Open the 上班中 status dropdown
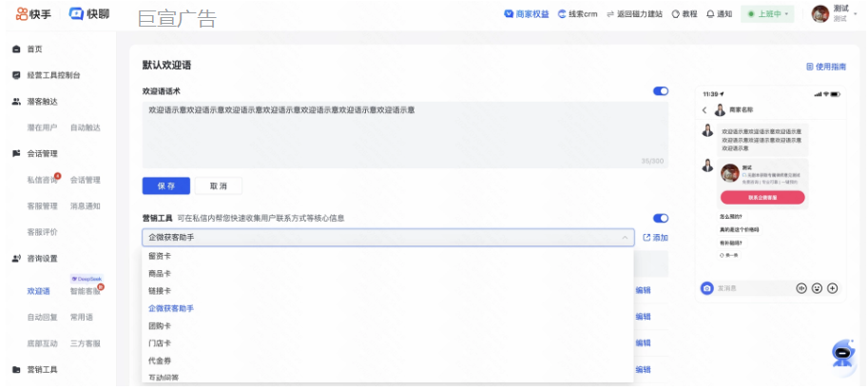The height and width of the screenshot is (390, 868). tap(767, 14)
